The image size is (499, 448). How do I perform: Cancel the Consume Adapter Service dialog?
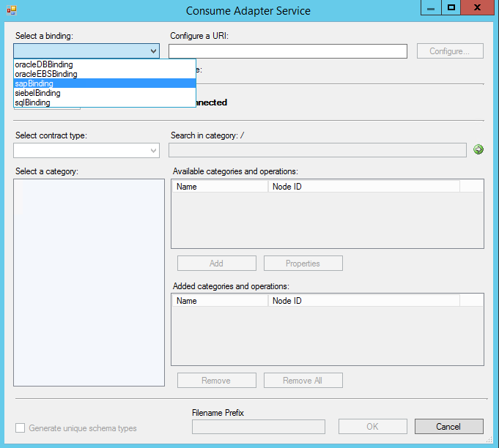tap(448, 426)
